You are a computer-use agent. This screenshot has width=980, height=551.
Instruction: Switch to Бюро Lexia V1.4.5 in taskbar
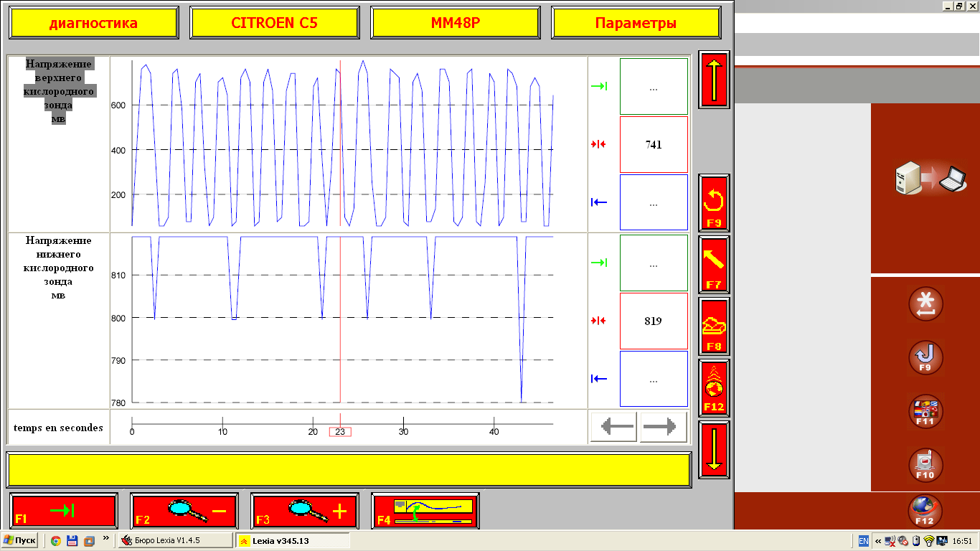click(x=174, y=540)
